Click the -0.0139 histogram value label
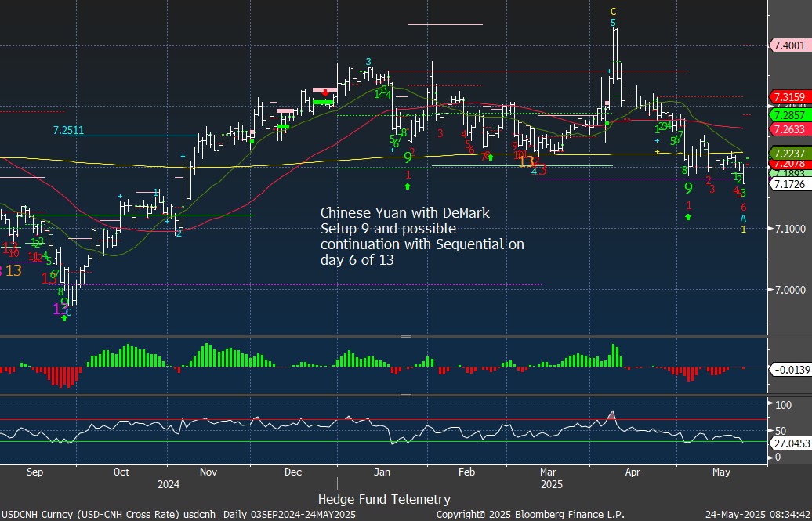Viewport: 812px width, 521px height. 790,370
